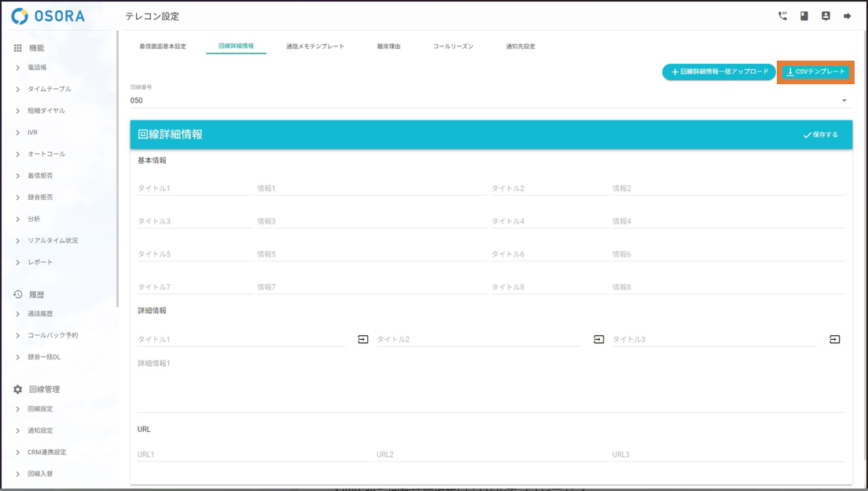This screenshot has height=491, width=868.
Task: Expand the IVR sidebar menu
Action: (31, 132)
